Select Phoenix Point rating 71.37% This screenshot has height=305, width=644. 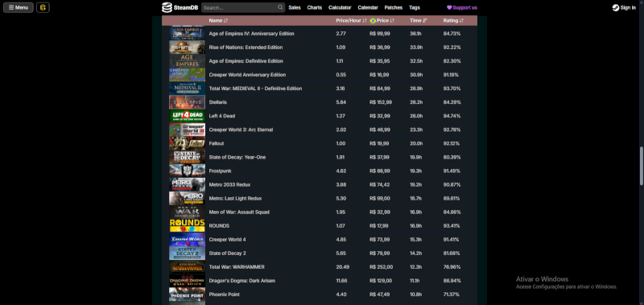pyautogui.click(x=452, y=295)
